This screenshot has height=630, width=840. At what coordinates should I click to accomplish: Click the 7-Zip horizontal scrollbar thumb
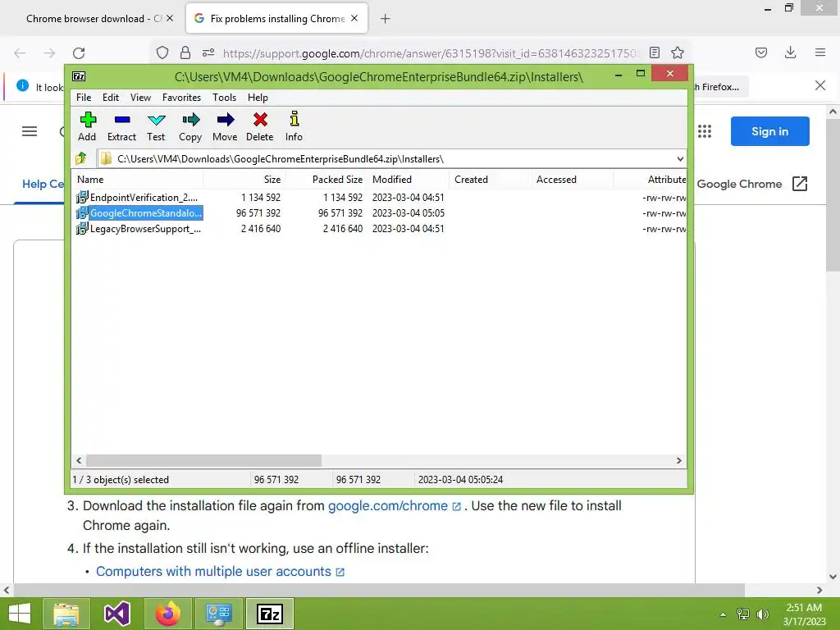[203, 461]
